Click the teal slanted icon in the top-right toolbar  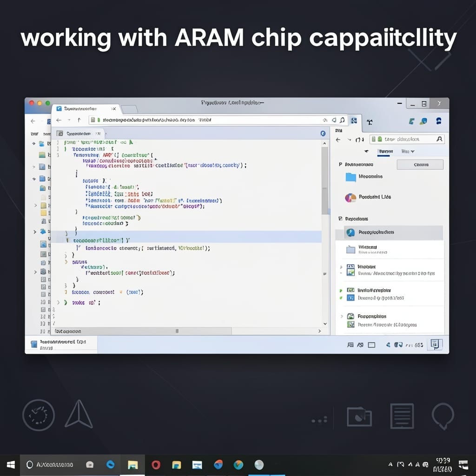click(x=411, y=121)
